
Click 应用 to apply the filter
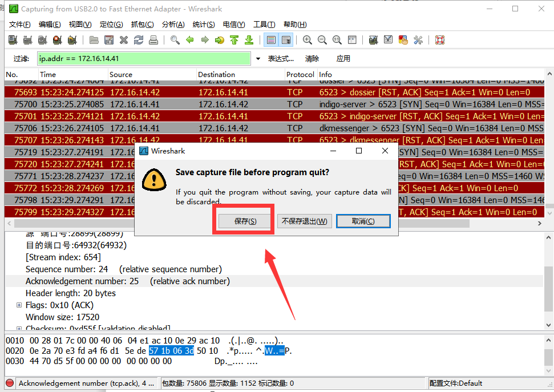tap(343, 59)
